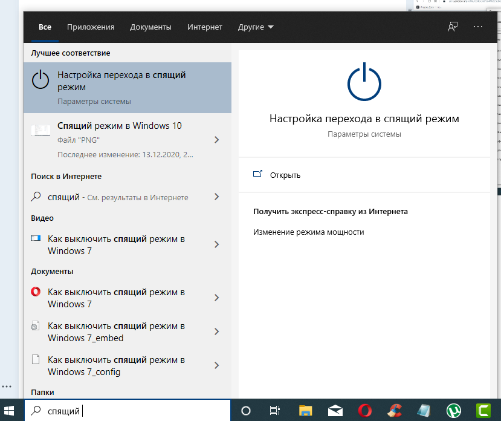Expand the Opera document result arrow
The width and height of the screenshot is (504, 421).
coord(216,298)
